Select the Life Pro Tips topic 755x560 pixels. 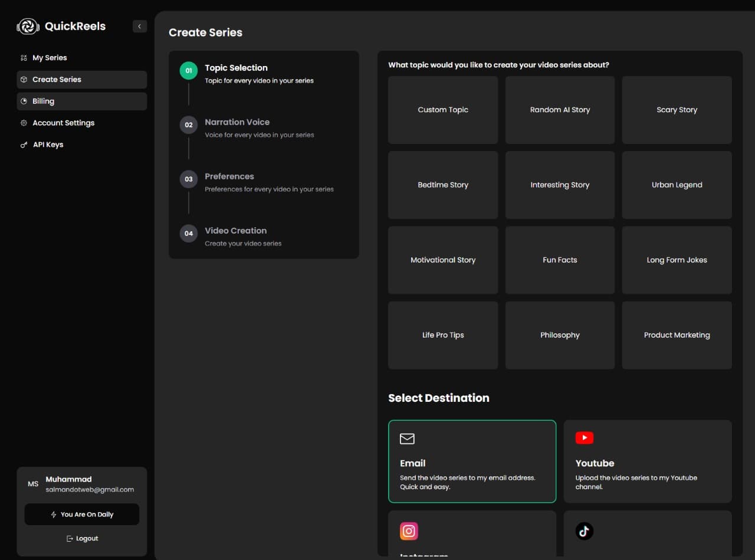[443, 335]
